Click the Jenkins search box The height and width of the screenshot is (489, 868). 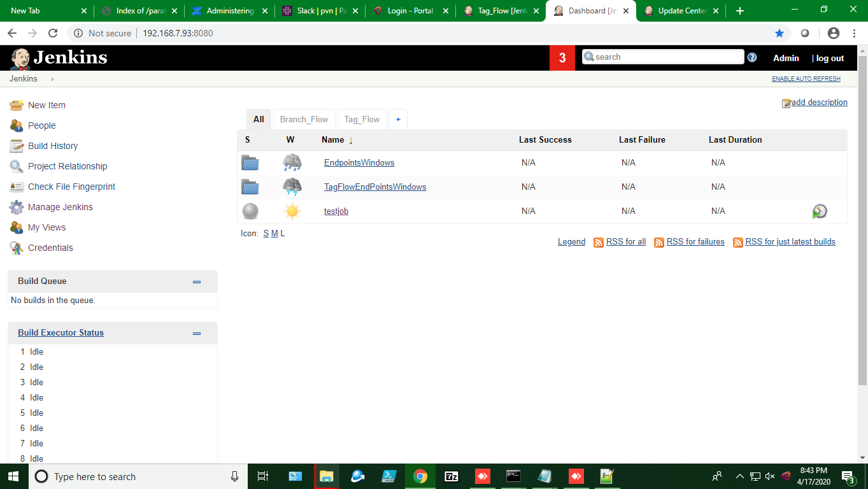point(665,57)
